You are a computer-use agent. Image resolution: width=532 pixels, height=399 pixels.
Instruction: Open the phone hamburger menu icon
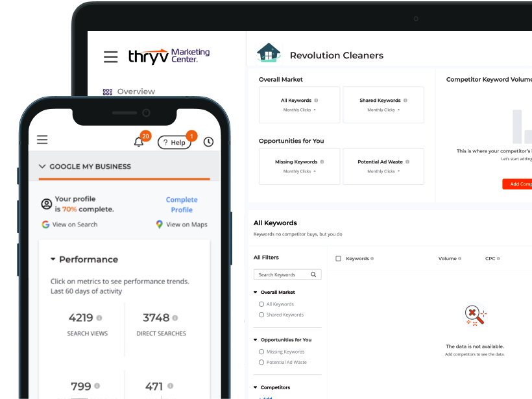point(42,139)
